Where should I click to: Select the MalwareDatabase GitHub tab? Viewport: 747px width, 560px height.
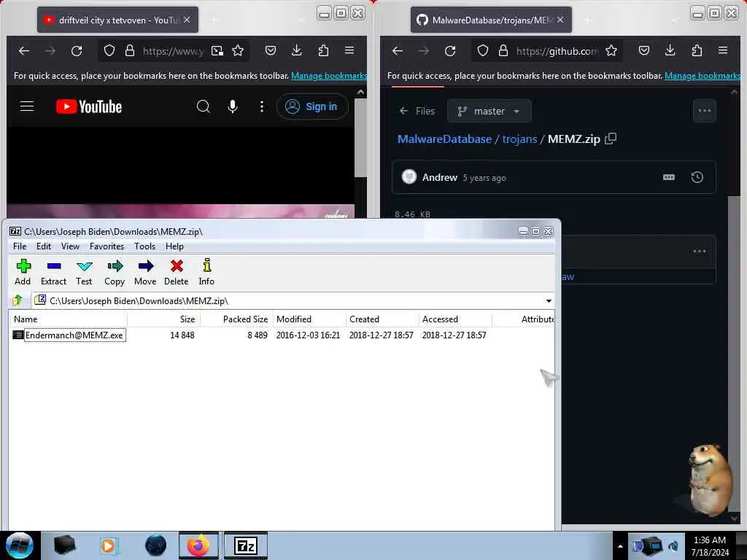click(x=491, y=20)
